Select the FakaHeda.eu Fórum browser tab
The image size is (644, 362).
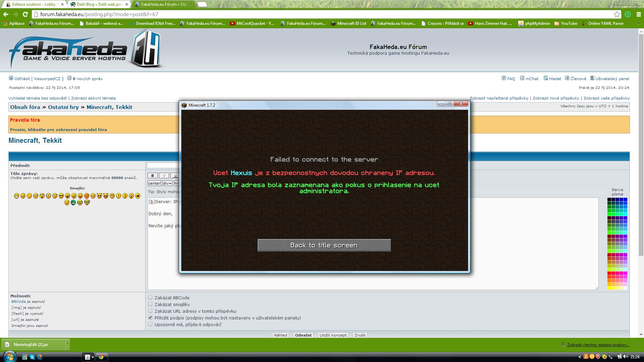coord(163,4)
